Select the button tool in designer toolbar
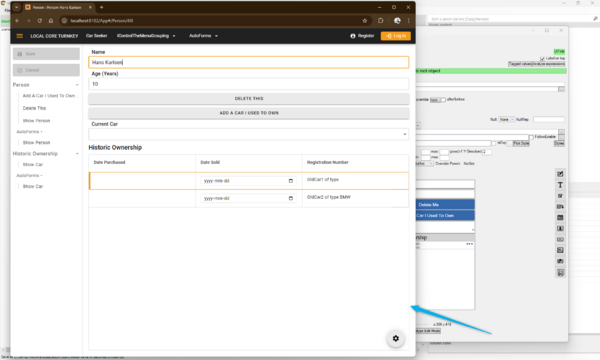The image size is (600, 360). [560, 239]
